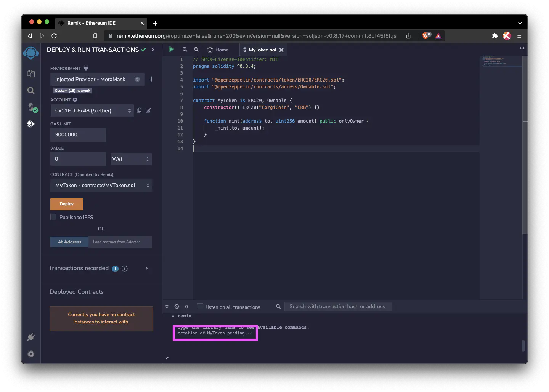Click the pending transactions counter 0
The height and width of the screenshot is (392, 549).
[x=186, y=307]
